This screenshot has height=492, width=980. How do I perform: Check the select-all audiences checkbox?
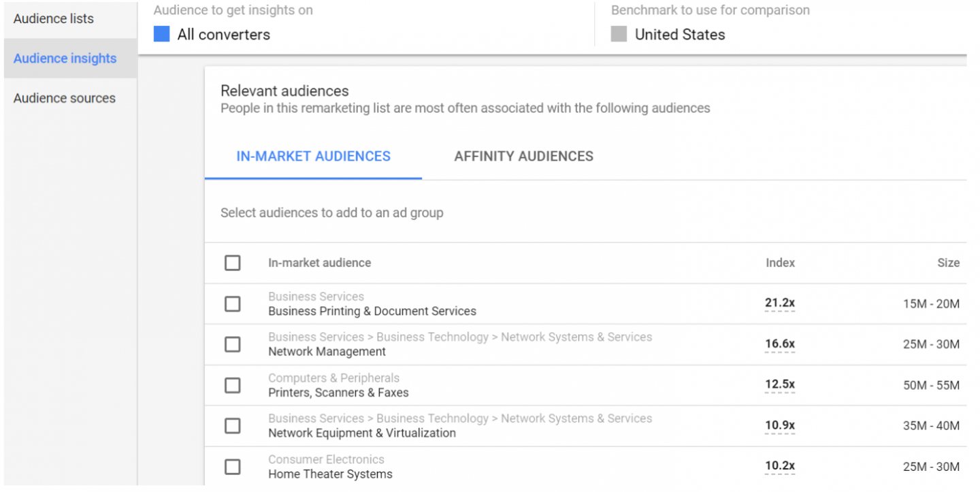pyautogui.click(x=233, y=263)
